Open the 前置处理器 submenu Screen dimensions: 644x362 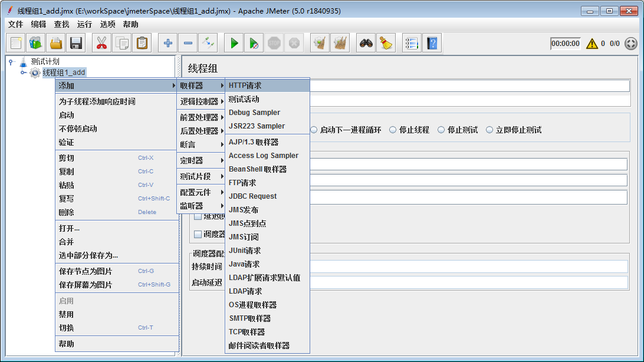pos(201,117)
